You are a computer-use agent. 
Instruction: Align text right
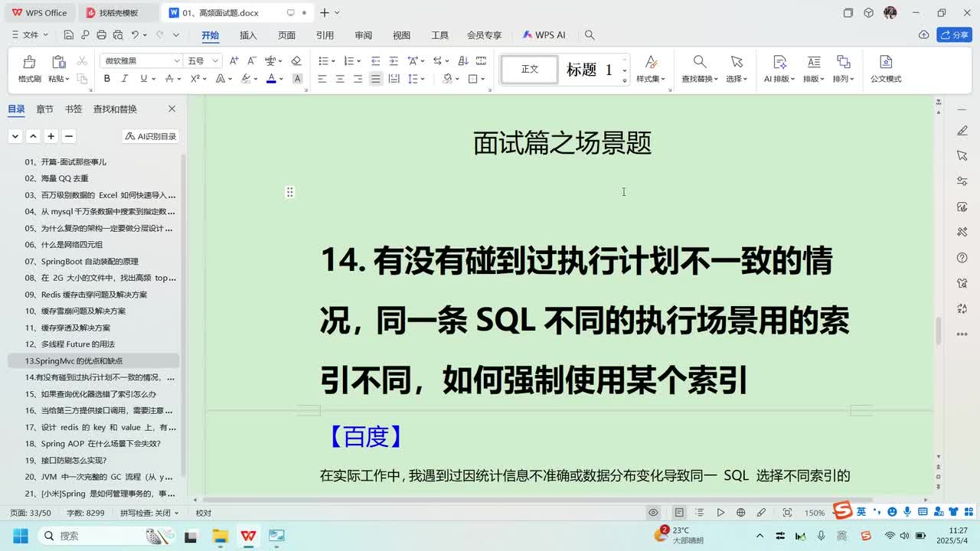358,79
